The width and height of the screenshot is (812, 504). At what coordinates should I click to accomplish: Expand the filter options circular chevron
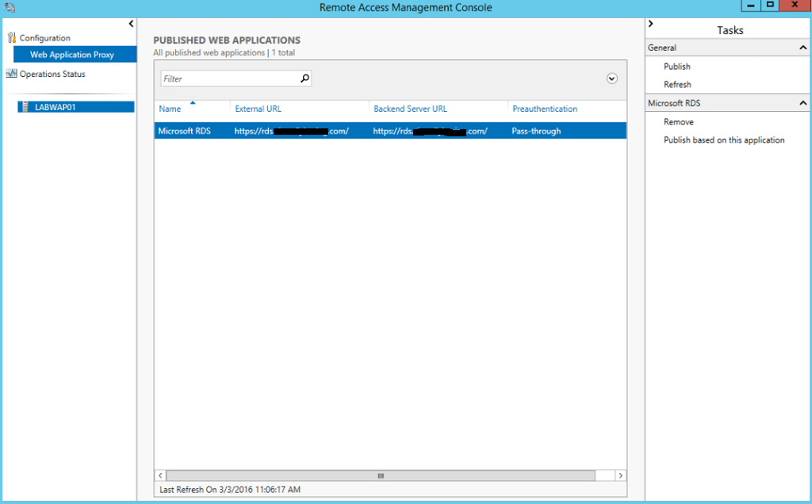[x=612, y=78]
